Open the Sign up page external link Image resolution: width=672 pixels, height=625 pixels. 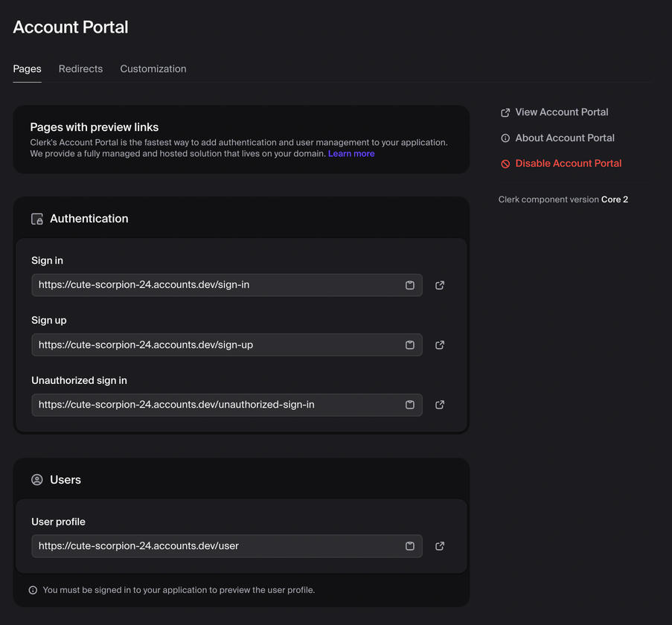point(439,344)
